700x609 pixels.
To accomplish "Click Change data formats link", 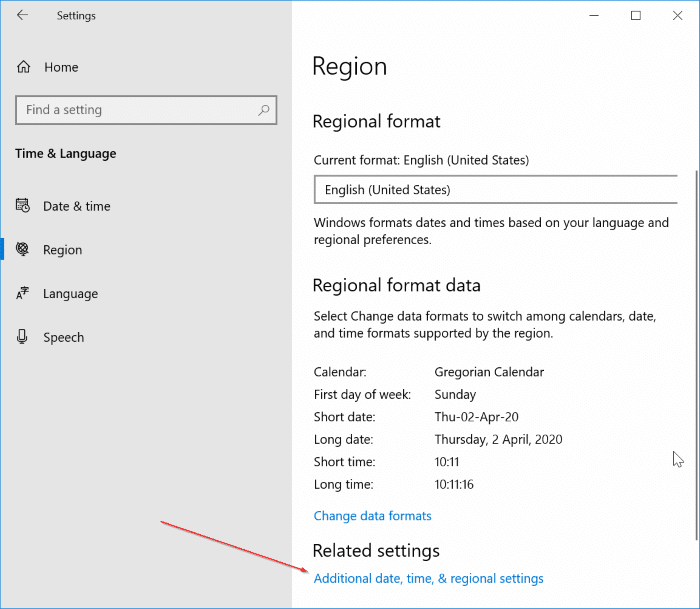I will point(372,516).
